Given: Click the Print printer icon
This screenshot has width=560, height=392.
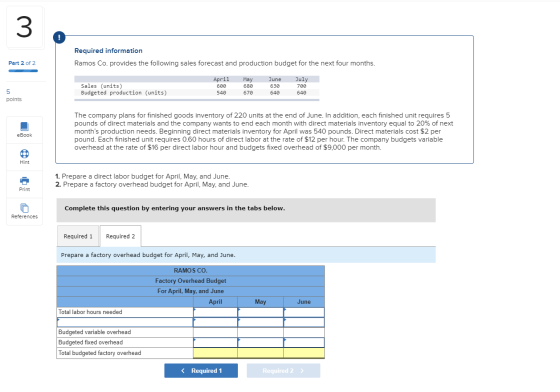Looking at the screenshot, I should click(x=24, y=181).
